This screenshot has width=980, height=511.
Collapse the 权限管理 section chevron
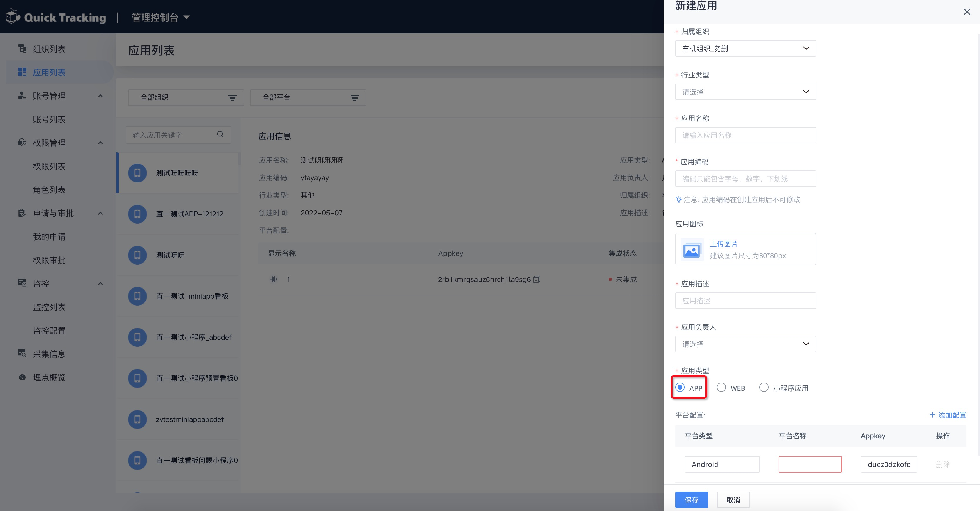pos(100,143)
